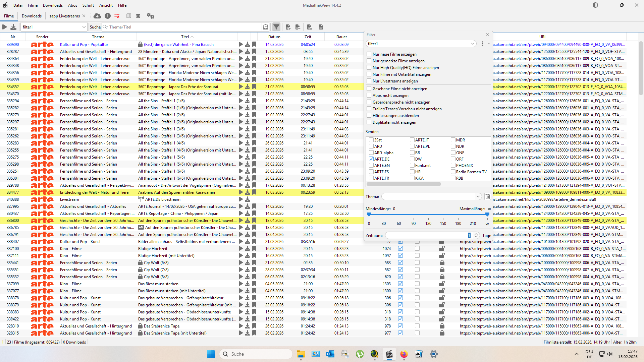The image size is (644, 362).
Task: Delete the Thema filter with the trash icon
Action: (488, 196)
